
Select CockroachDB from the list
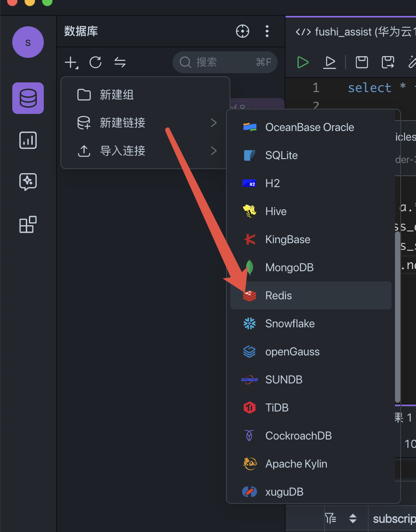point(311,436)
